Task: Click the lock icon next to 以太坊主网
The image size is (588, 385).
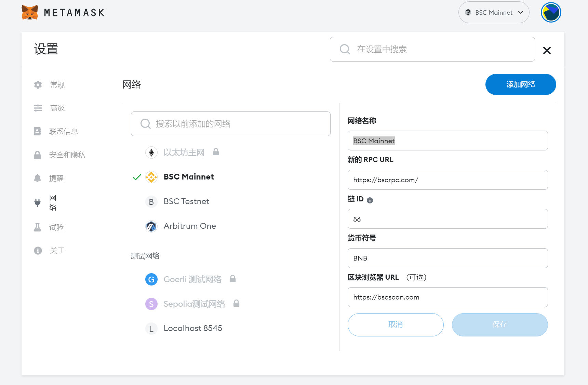Action: pos(216,152)
